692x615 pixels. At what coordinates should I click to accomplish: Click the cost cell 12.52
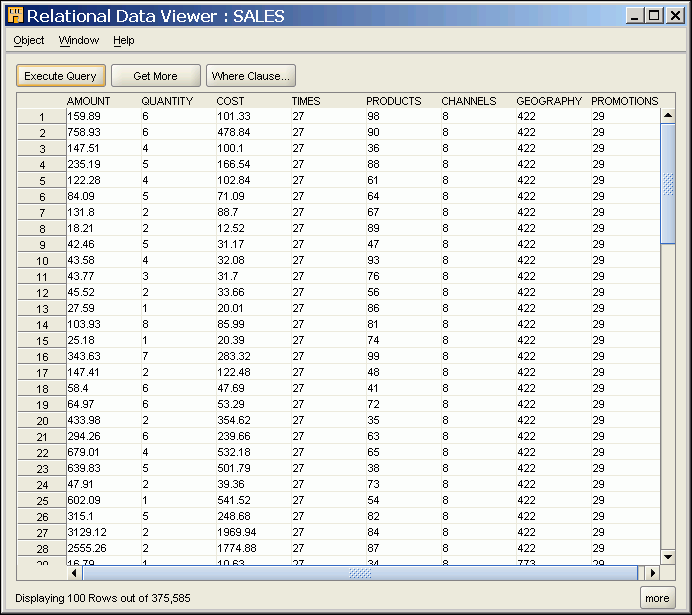(254, 228)
